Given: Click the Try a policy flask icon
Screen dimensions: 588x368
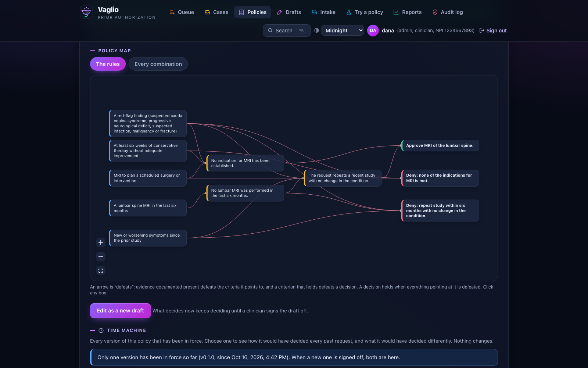Looking at the screenshot, I should [349, 12].
